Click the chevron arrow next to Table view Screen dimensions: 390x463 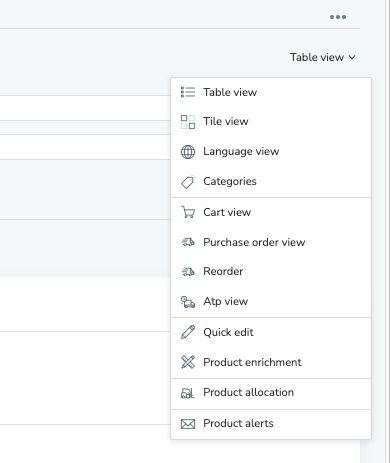click(x=352, y=57)
